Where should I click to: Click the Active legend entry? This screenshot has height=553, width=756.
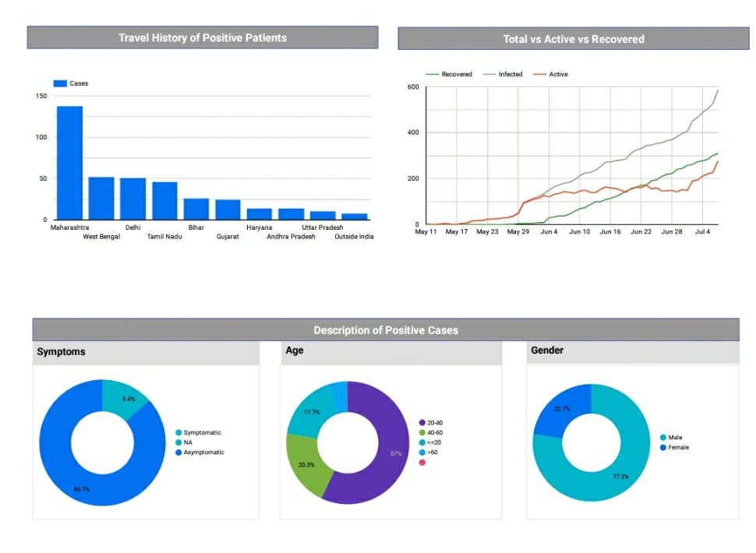(x=550, y=74)
